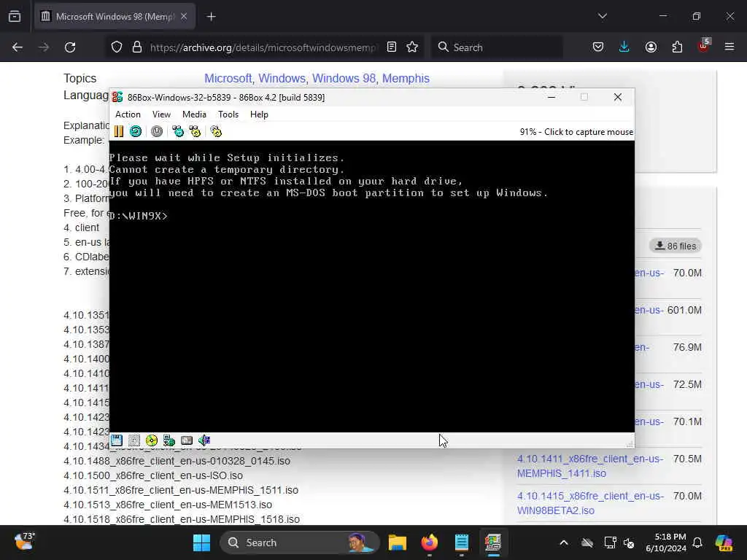Open Firefox recent browsing view icon
The image size is (747, 560).
click(x=15, y=17)
